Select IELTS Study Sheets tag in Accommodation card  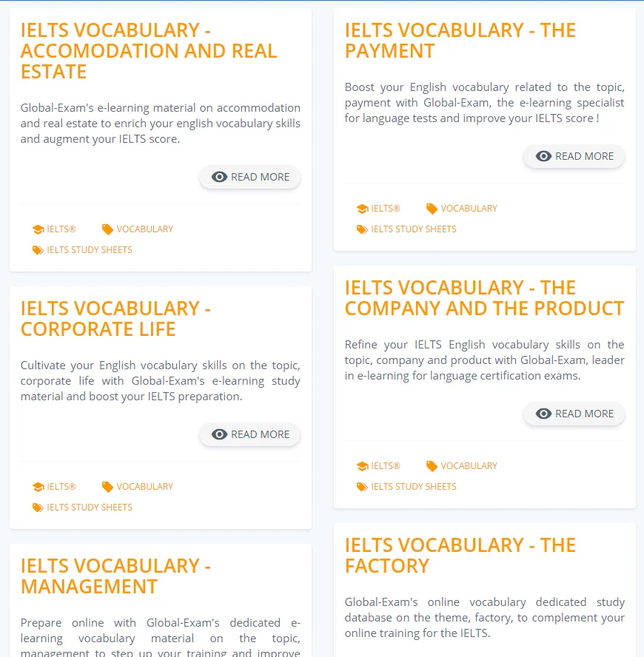coord(90,250)
